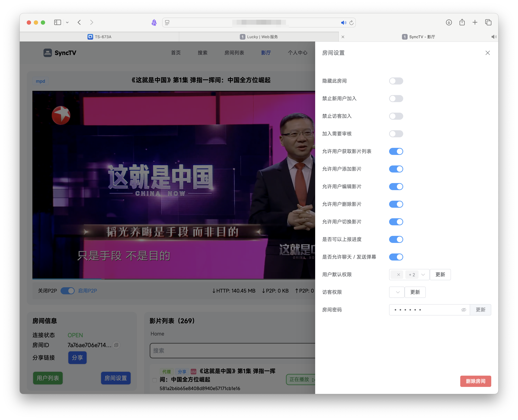Enable 禁止新用户加入 switch

396,98
